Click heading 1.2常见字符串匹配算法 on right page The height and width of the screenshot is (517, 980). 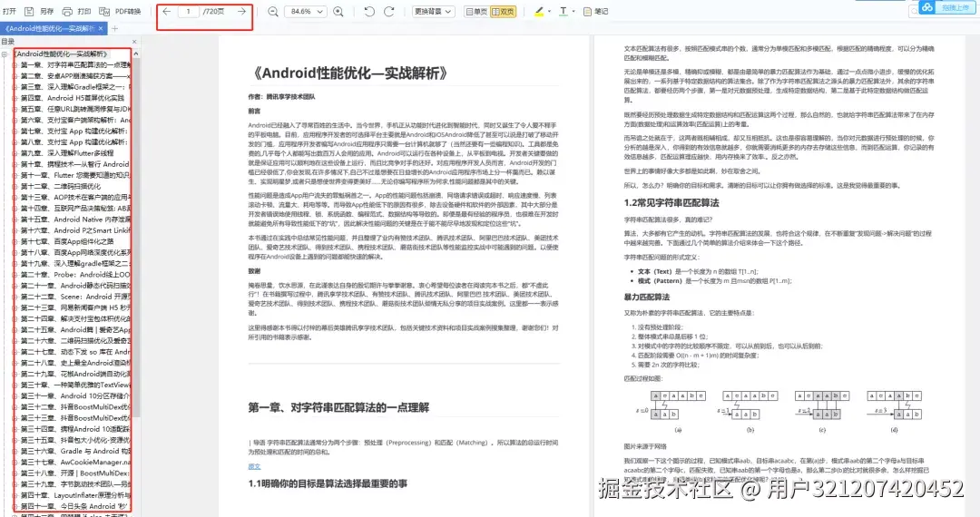(671, 203)
